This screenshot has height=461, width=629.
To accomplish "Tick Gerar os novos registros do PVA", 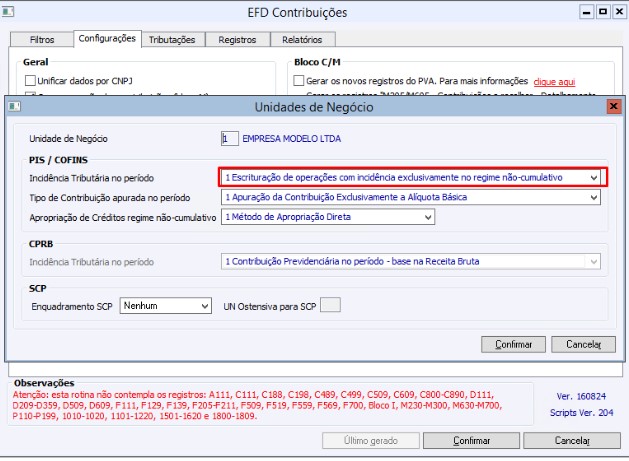I will pos(298,81).
